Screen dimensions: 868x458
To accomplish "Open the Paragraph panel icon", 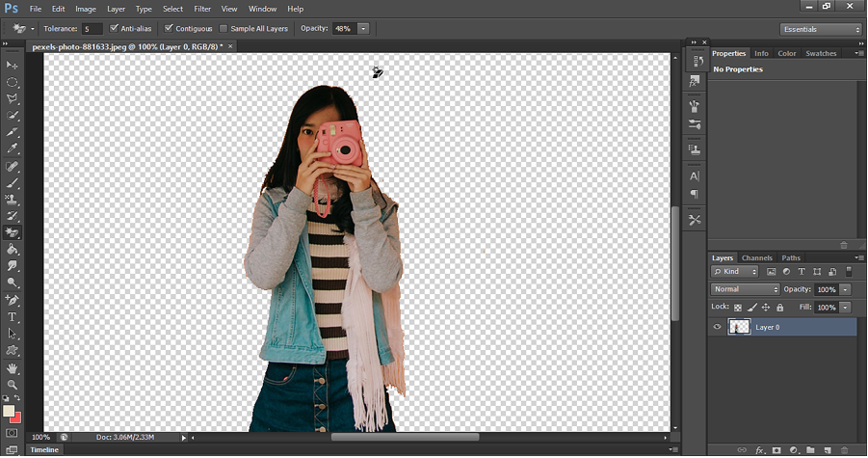I will [695, 194].
